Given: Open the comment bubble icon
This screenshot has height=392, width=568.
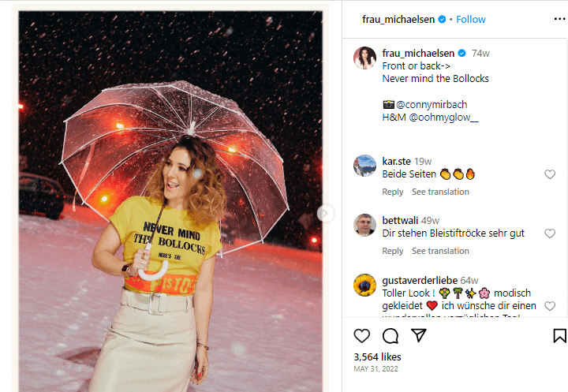Looking at the screenshot, I should point(390,336).
